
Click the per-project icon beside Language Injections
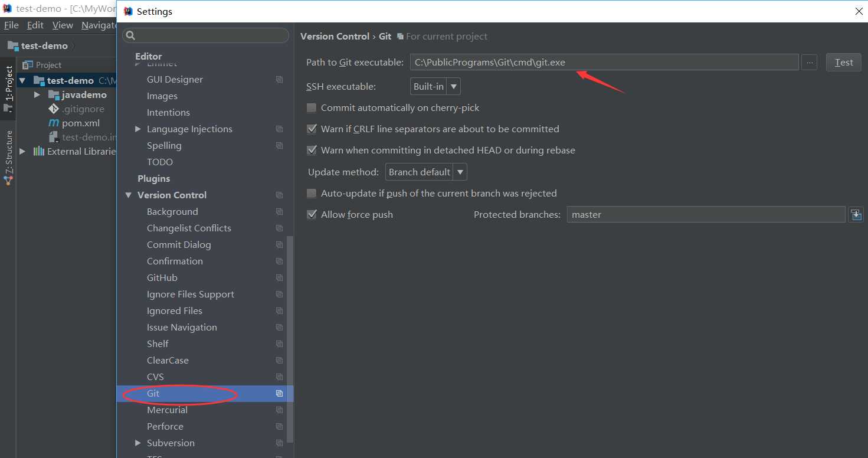click(280, 129)
